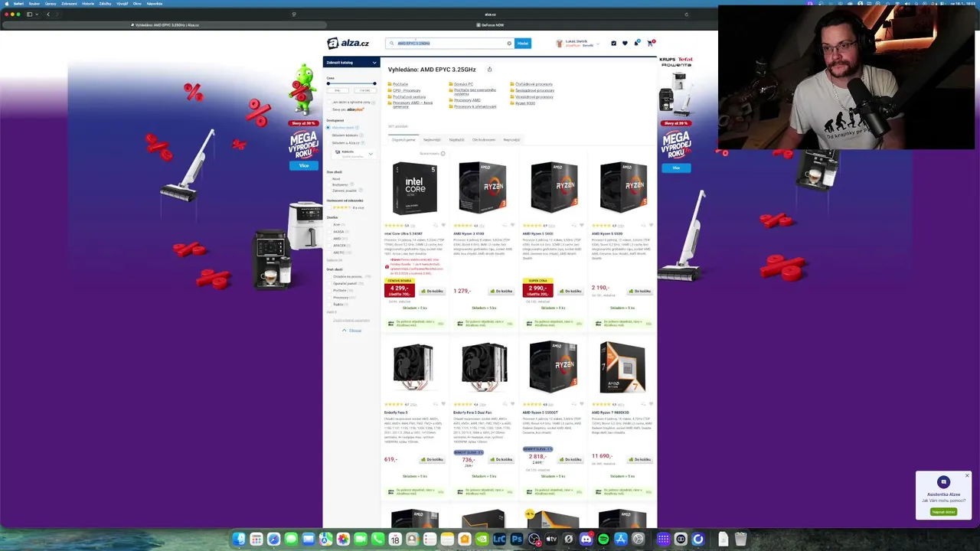Image resolution: width=980 pixels, height=551 pixels.
Task: Open the AMD Ryzen 7 9800X3D product image
Action: coord(622,367)
